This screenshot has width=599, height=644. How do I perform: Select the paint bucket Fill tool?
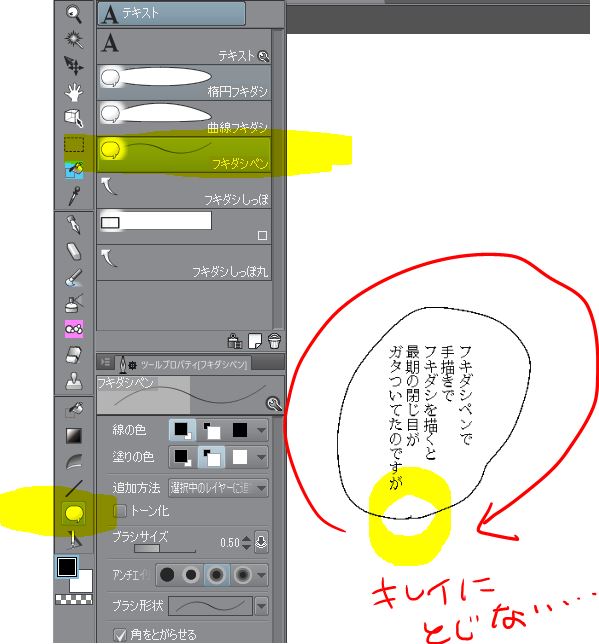tap(74, 409)
